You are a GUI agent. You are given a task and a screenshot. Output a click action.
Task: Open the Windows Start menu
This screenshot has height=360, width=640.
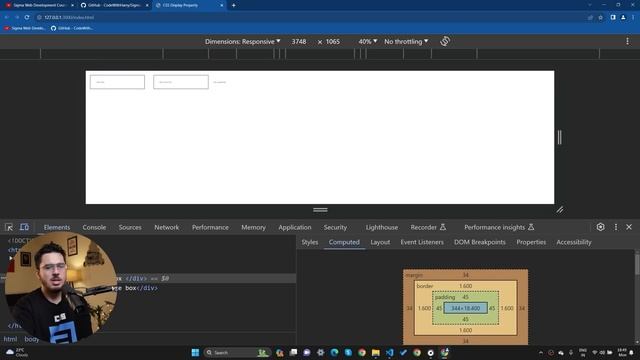point(195,352)
